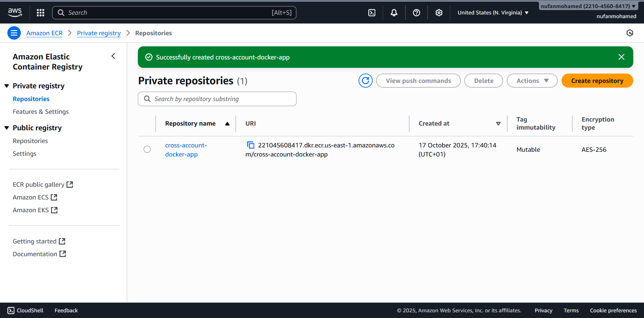
Task: Open the hexagon info panel icon
Action: [630, 33]
